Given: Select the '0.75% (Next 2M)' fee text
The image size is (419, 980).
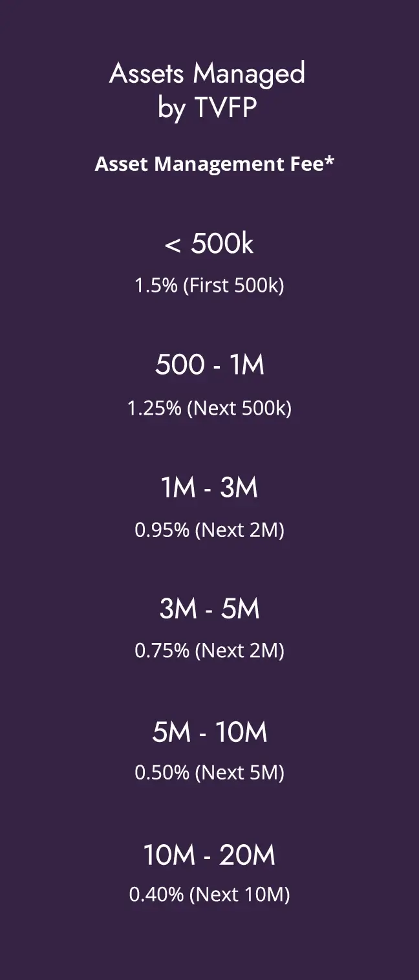Looking at the screenshot, I should point(209,650).
